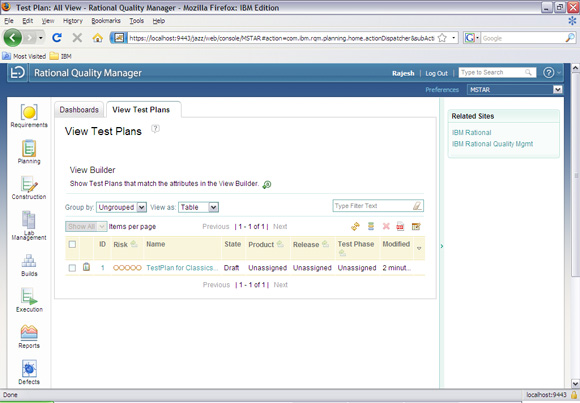The height and width of the screenshot is (403, 580).
Task: Reload the page with browser refresh button
Action: tap(57, 37)
